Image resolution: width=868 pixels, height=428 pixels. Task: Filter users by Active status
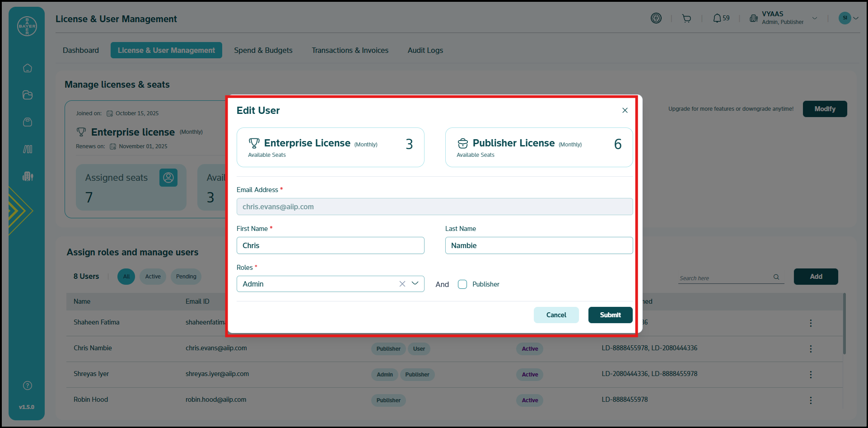(x=153, y=277)
